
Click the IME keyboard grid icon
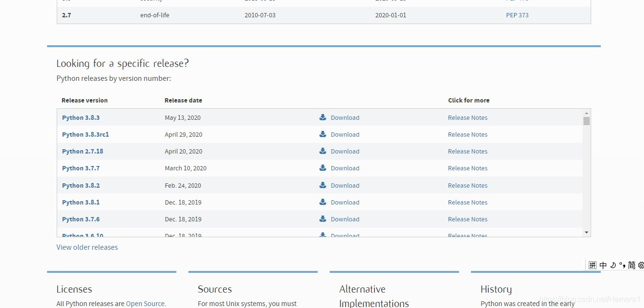(x=593, y=265)
